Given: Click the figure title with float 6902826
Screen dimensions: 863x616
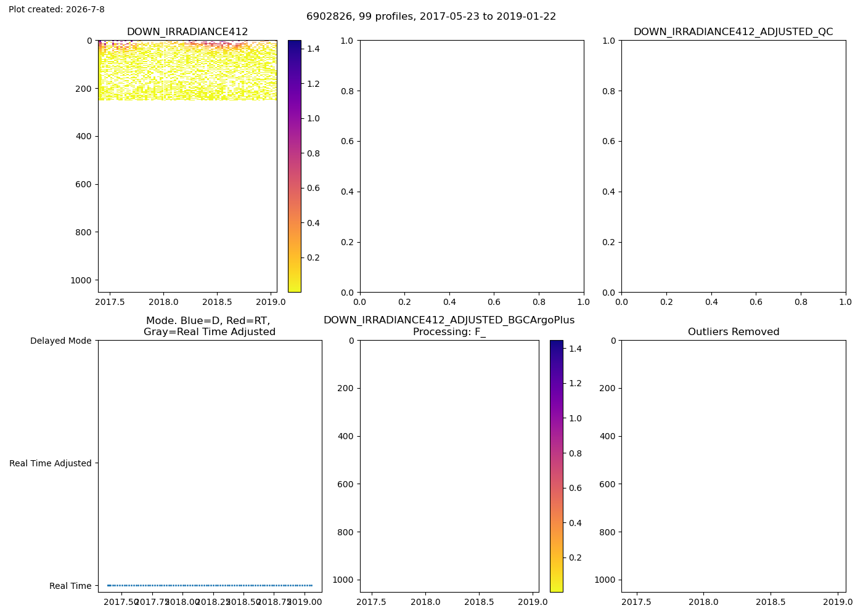Looking at the screenshot, I should tap(431, 17).
